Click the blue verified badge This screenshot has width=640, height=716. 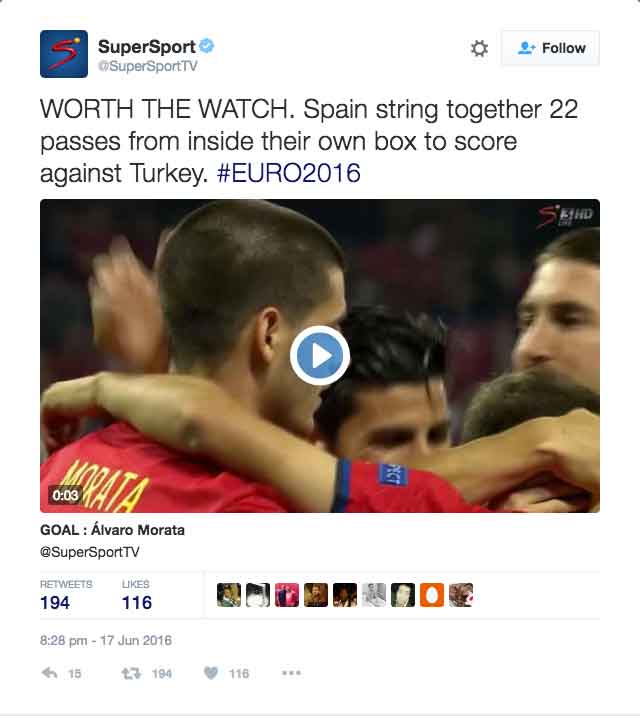(207, 46)
